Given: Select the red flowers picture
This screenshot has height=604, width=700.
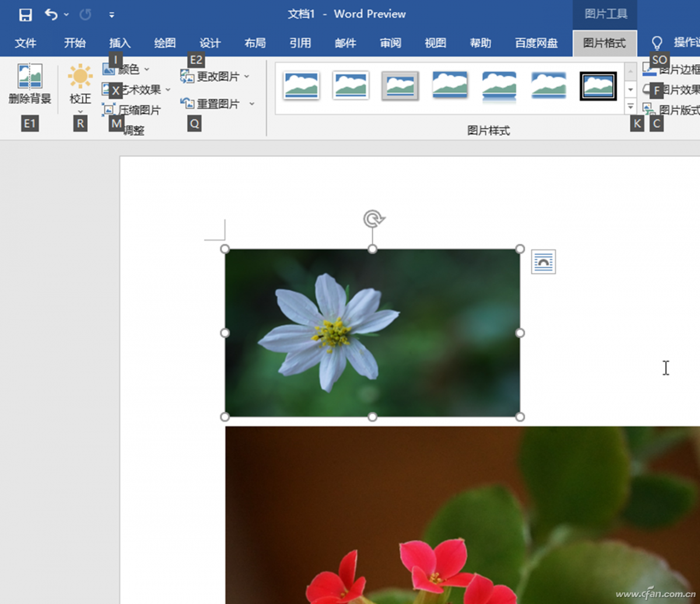Looking at the screenshot, I should coord(463,515).
